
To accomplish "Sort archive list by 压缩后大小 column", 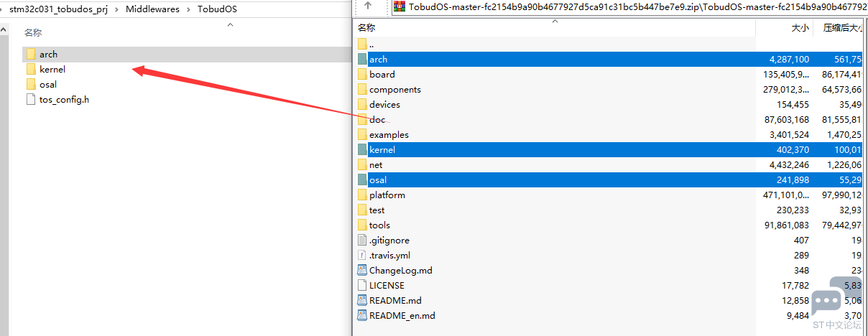I will pos(842,28).
